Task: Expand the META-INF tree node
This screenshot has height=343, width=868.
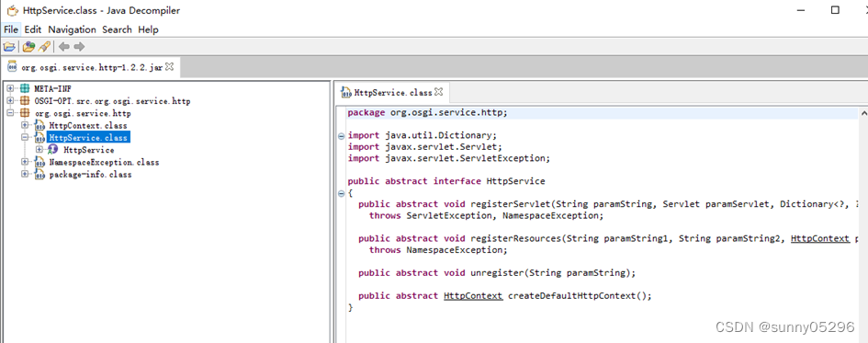Action: point(10,88)
